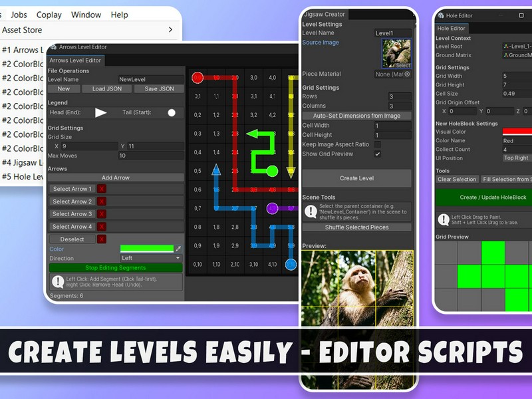Open the red Visual Color swatch

517,132
